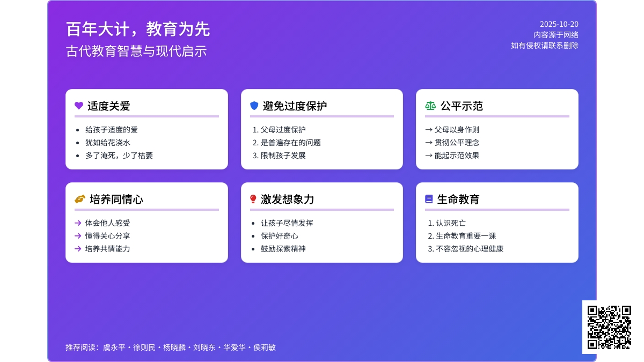Click the green balance scale icon
644x362 pixels.
(430, 106)
